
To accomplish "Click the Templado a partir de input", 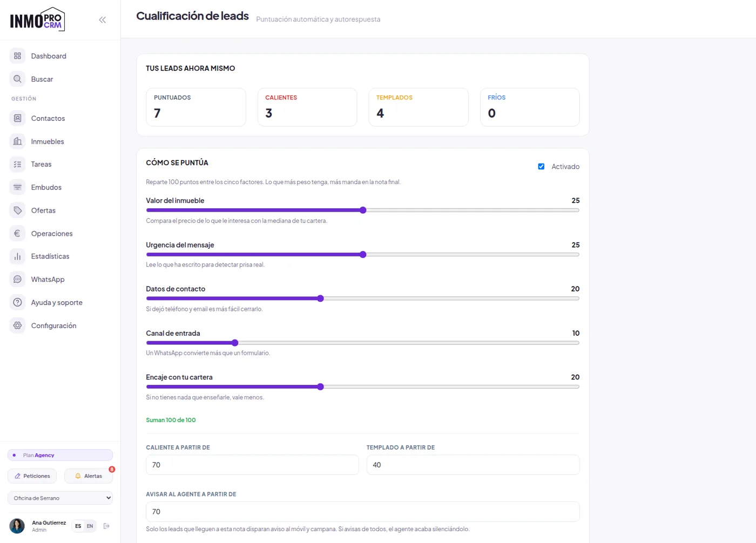I will pyautogui.click(x=473, y=465).
